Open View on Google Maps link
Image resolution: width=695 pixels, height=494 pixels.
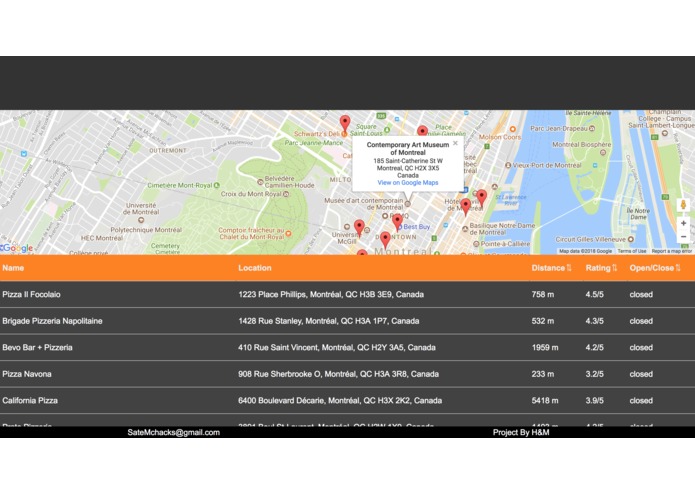coord(408,183)
